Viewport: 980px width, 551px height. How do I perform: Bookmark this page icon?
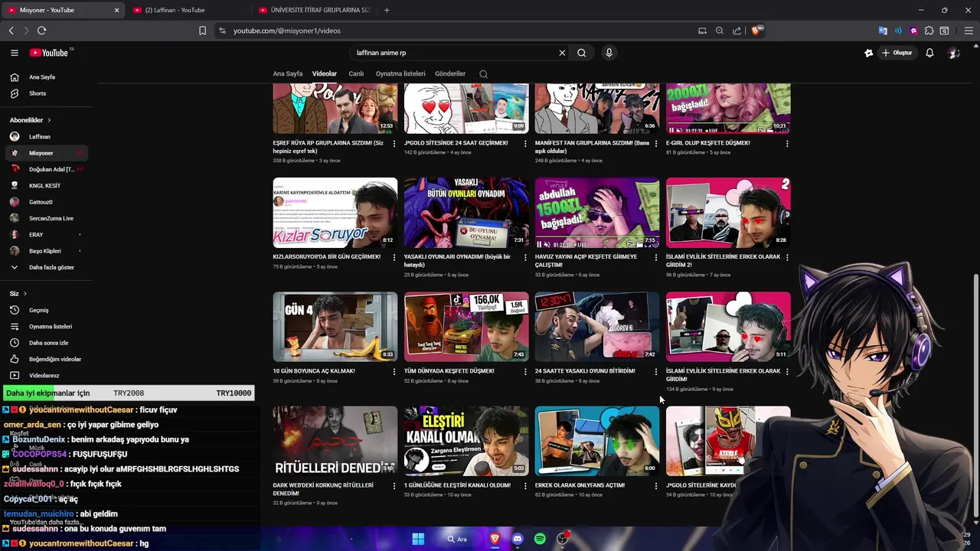[x=202, y=31]
